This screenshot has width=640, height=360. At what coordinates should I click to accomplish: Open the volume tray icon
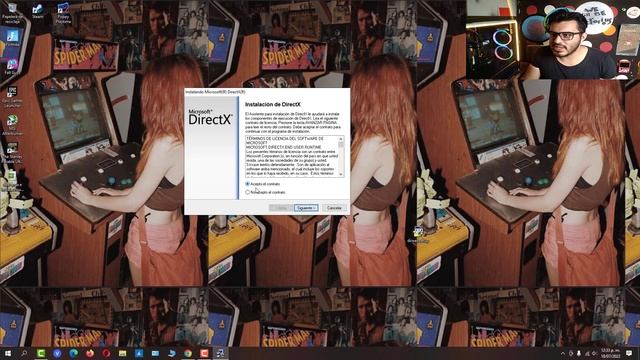pos(595,353)
